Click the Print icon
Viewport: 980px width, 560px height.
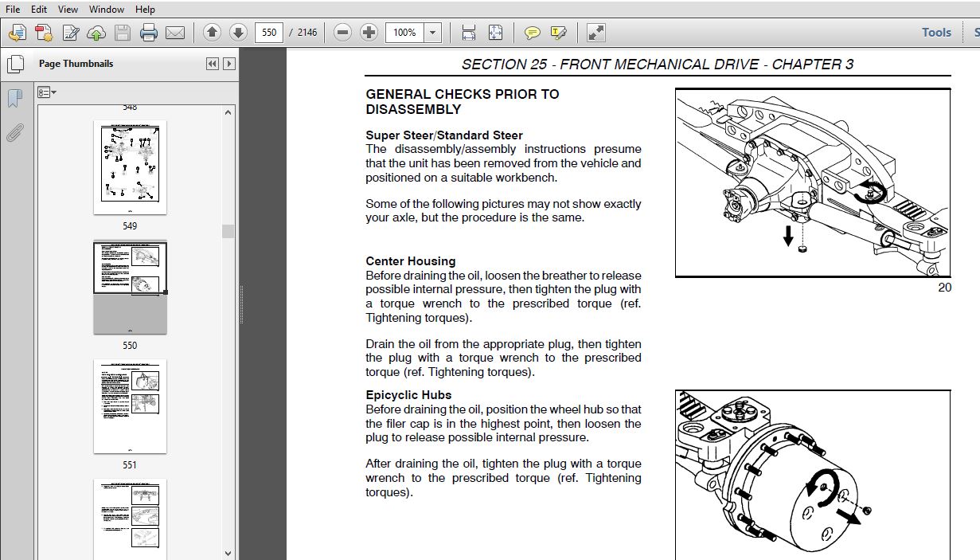pyautogui.click(x=149, y=33)
